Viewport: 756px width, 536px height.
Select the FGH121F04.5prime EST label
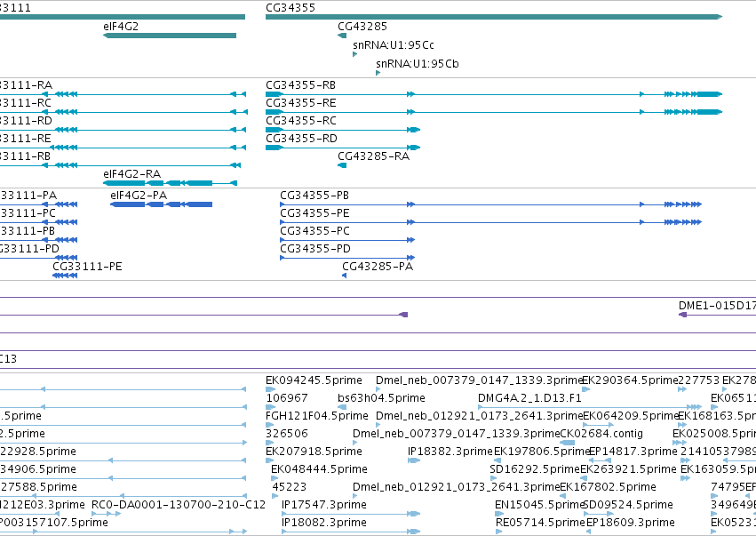click(317, 416)
